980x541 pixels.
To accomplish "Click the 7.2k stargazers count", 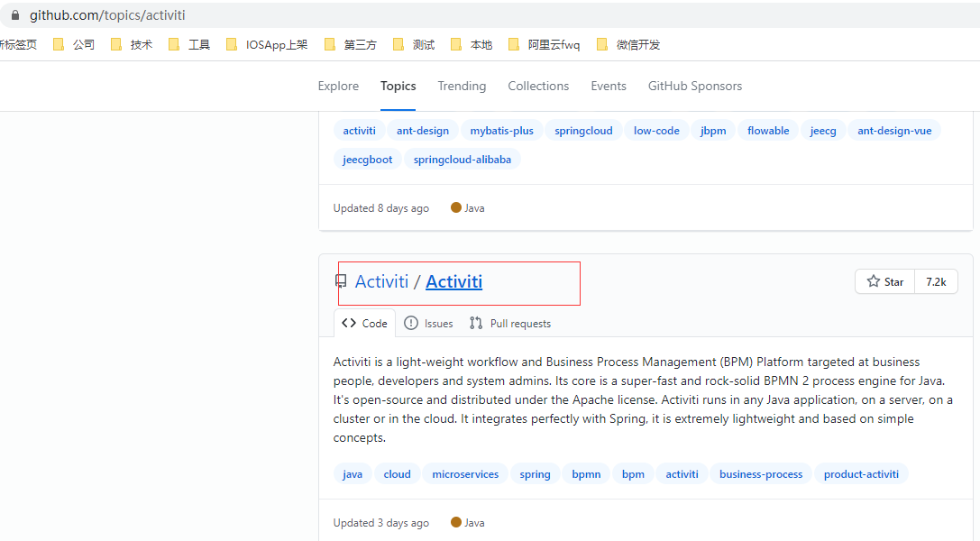I will pos(936,281).
